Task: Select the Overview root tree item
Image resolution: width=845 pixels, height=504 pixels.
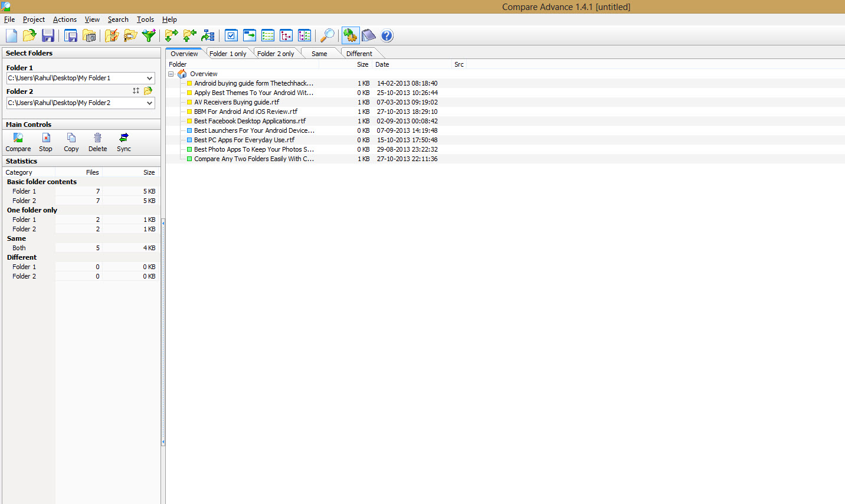Action: tap(204, 74)
